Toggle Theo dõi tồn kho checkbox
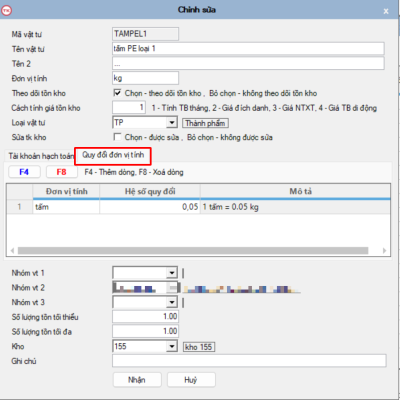The image size is (400, 400). pos(117,93)
